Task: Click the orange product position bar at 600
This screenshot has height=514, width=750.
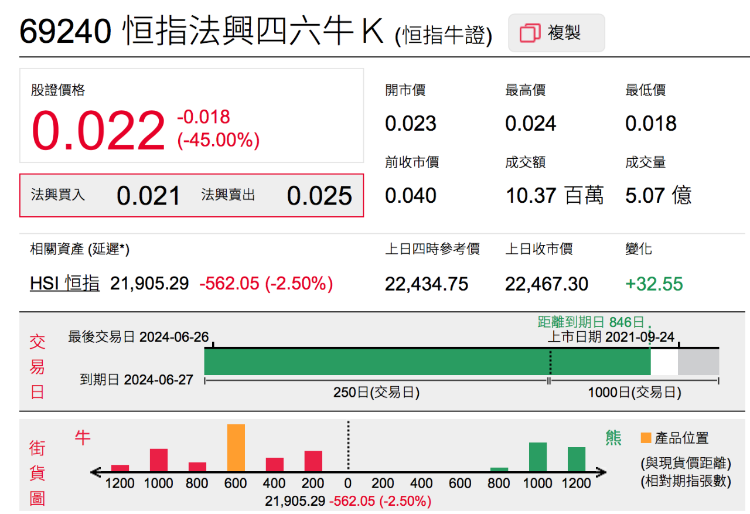Action: (x=236, y=448)
